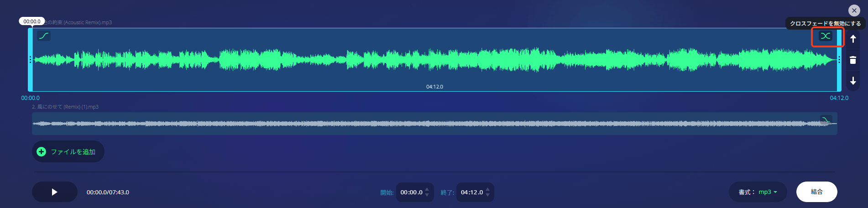The width and height of the screenshot is (868, 208).
Task: Add a file with ファイルを追加
Action: (68, 152)
